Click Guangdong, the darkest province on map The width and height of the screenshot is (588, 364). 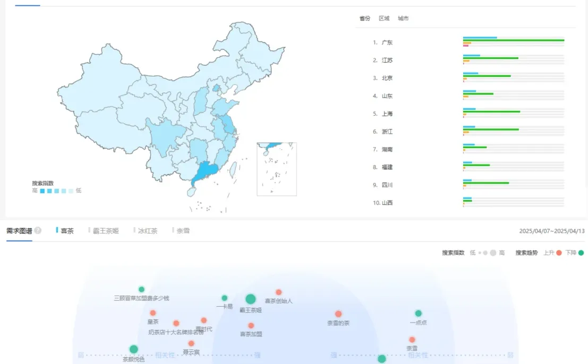point(207,172)
